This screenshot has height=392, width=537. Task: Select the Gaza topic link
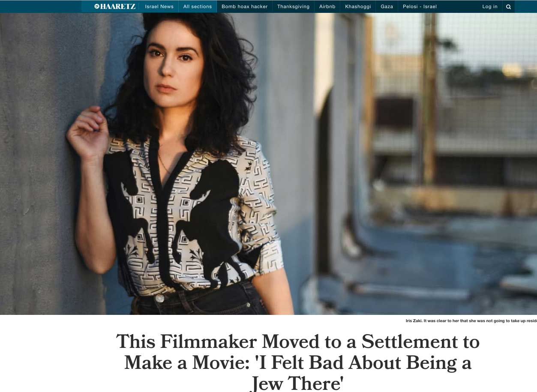coord(387,6)
